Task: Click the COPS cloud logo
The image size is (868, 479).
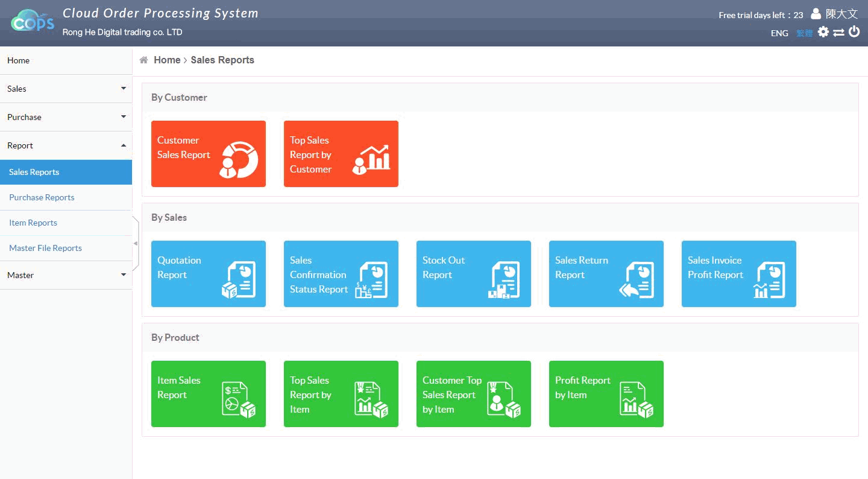Action: click(x=33, y=22)
